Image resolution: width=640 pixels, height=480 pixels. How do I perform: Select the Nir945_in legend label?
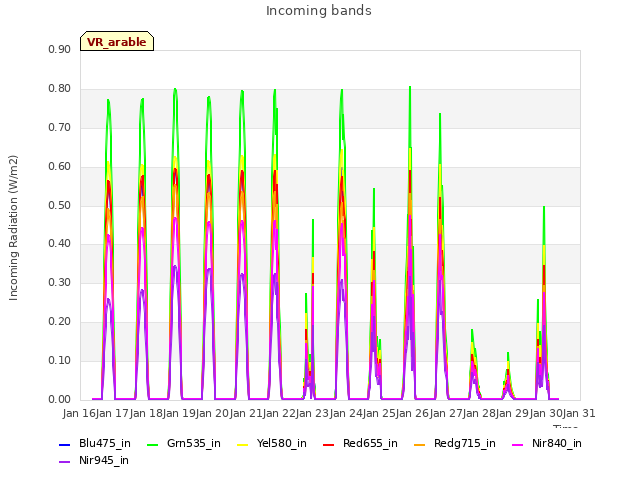(x=104, y=460)
